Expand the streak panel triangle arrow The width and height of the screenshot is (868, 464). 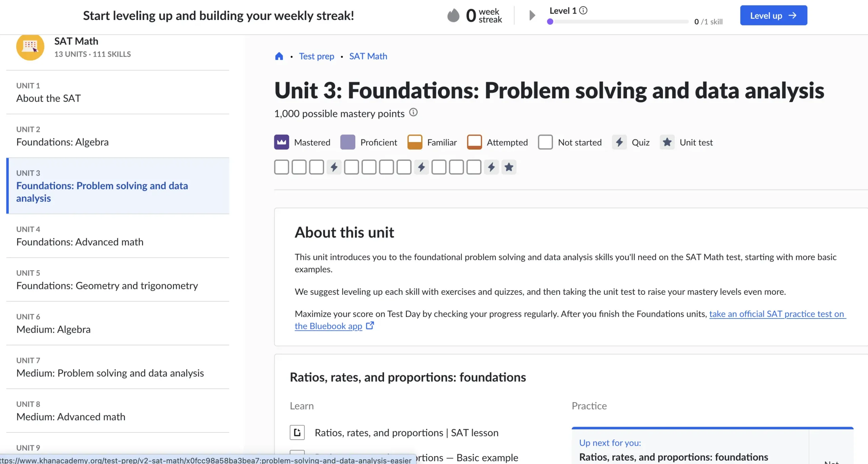click(532, 16)
